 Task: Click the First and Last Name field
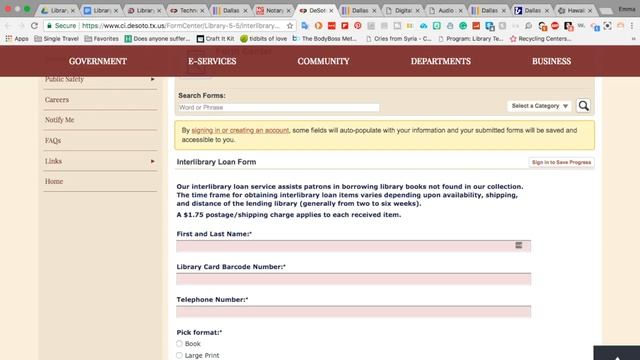(x=353, y=246)
